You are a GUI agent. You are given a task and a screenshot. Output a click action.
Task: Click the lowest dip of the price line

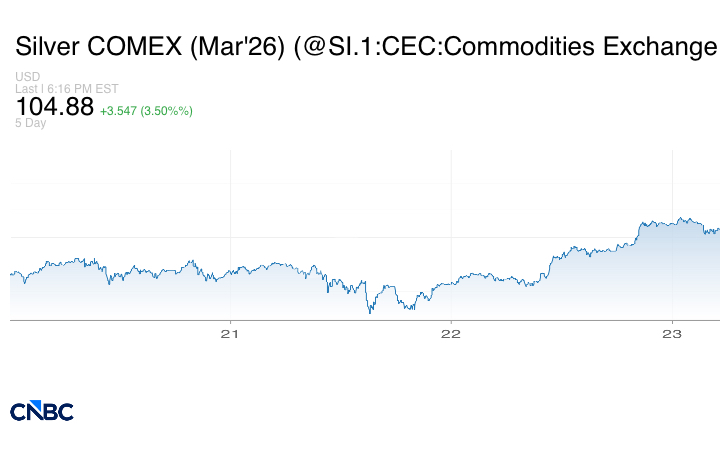coord(371,312)
